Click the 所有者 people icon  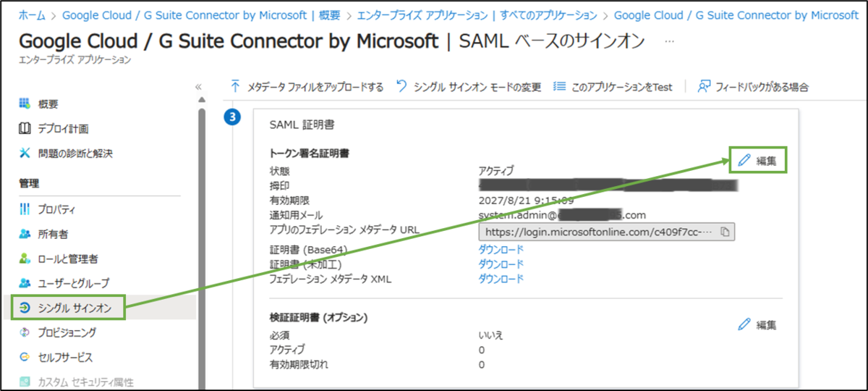coord(25,235)
